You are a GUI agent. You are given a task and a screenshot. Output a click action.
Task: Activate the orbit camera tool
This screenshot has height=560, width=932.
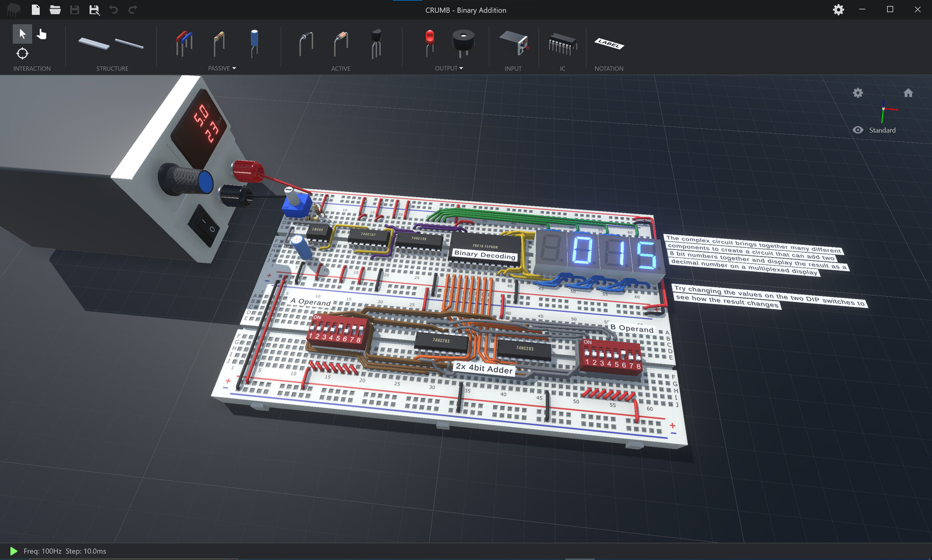[x=22, y=53]
